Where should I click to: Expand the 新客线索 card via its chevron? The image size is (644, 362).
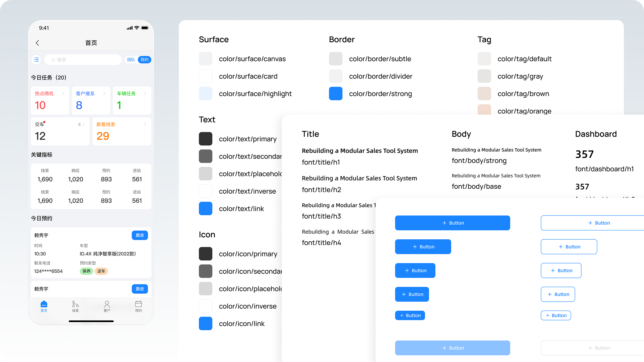[x=145, y=124]
